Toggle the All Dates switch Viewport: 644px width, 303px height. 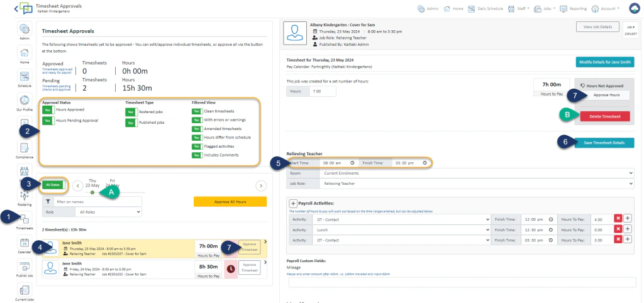[x=53, y=185]
